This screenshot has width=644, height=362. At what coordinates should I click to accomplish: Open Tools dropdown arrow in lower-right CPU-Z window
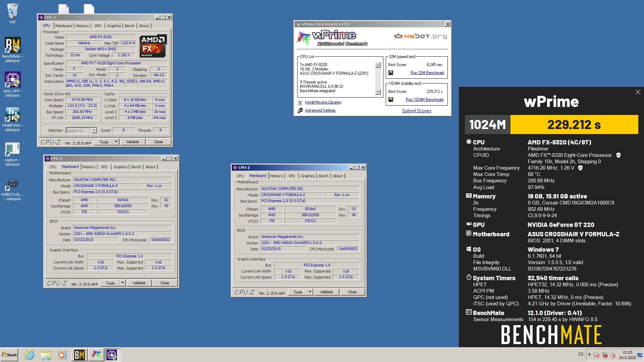[310, 292]
